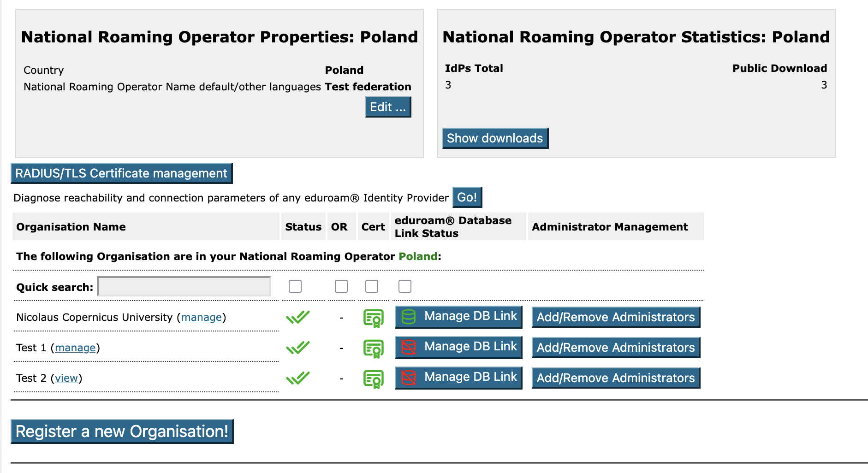Screen dimensions: 868x473
Task: Open Manage DB Link for Nicolaus Copernicus
Action: (x=458, y=317)
